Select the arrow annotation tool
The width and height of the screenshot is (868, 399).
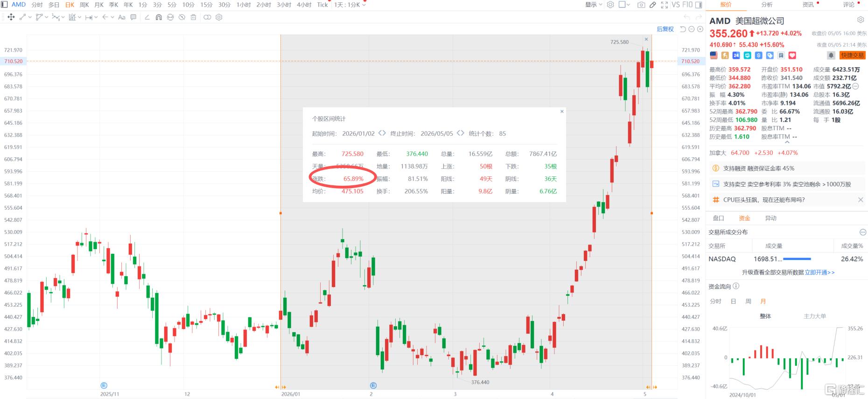coord(105,17)
